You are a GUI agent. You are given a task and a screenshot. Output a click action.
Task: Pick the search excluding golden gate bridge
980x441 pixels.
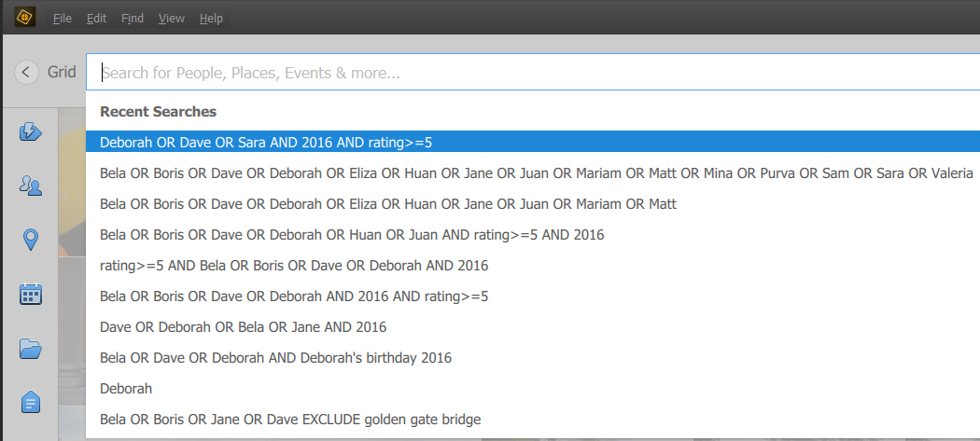290,419
